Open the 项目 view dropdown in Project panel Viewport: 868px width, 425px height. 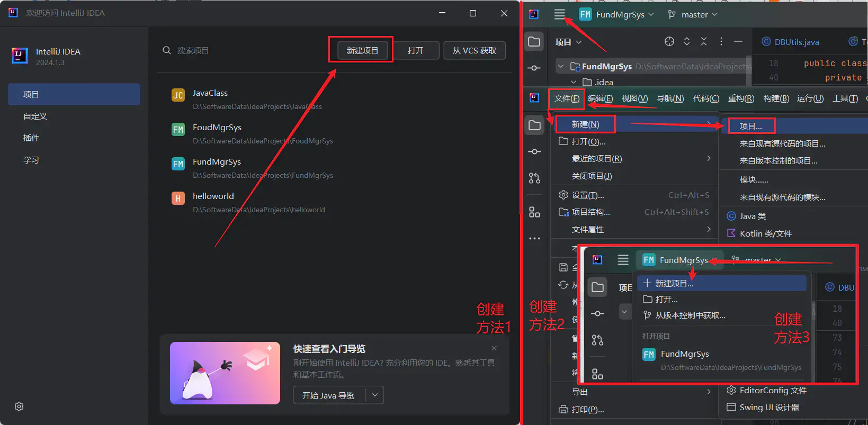[568, 42]
